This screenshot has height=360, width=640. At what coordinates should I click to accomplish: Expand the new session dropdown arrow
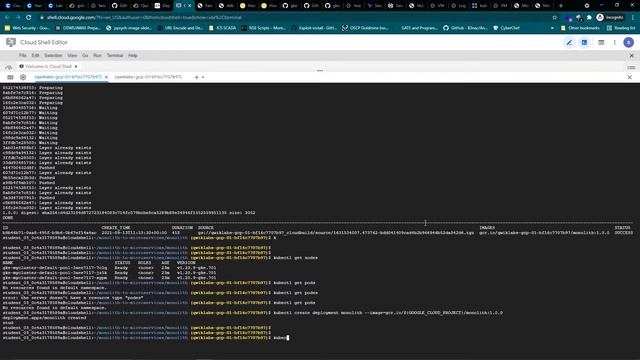click(x=203, y=77)
